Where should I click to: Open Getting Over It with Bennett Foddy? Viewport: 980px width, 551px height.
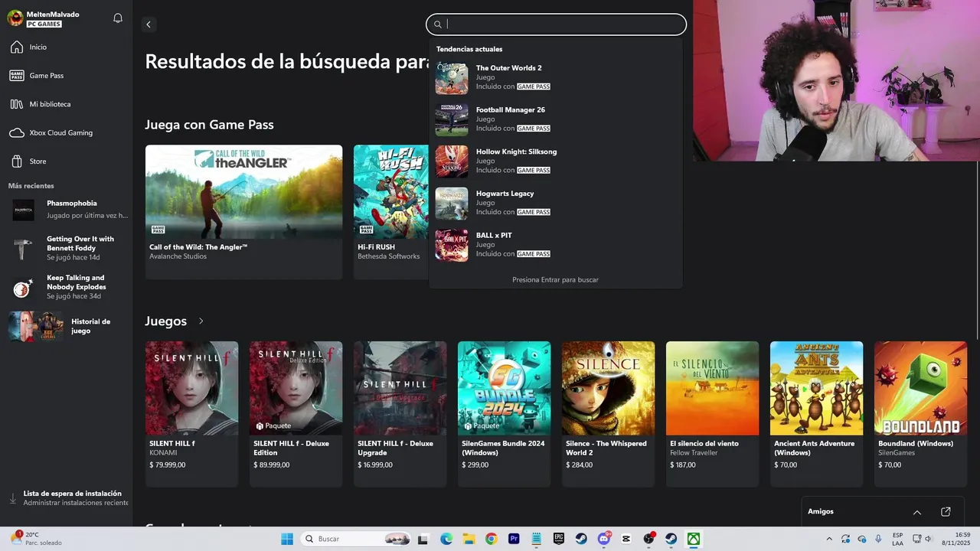67,248
